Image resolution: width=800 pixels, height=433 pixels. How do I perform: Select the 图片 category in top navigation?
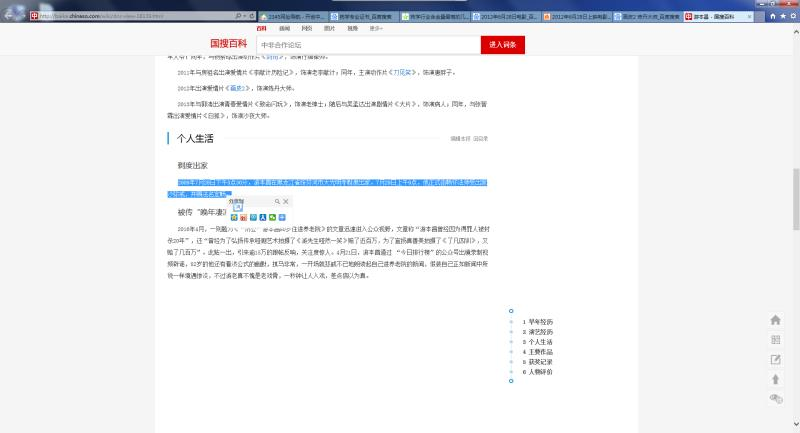point(330,29)
